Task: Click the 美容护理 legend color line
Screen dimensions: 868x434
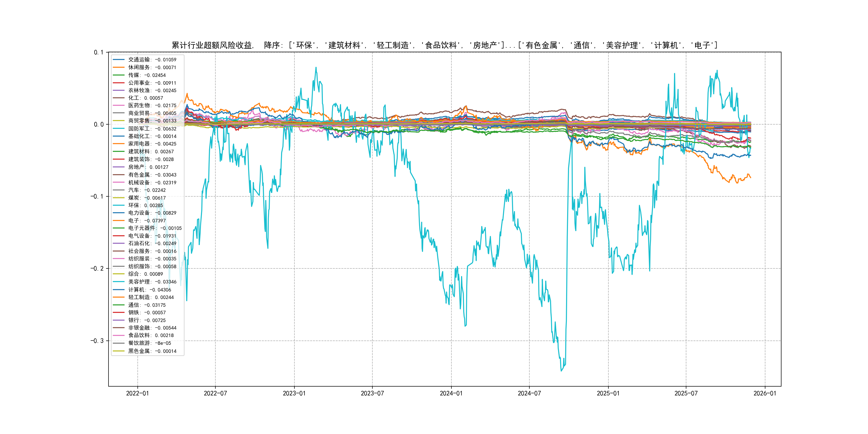Action: pyautogui.click(x=119, y=282)
